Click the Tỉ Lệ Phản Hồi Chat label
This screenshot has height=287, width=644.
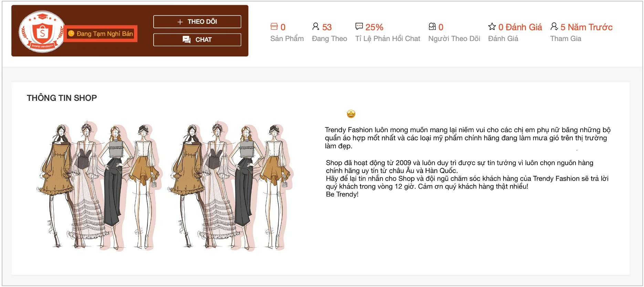[x=388, y=39]
